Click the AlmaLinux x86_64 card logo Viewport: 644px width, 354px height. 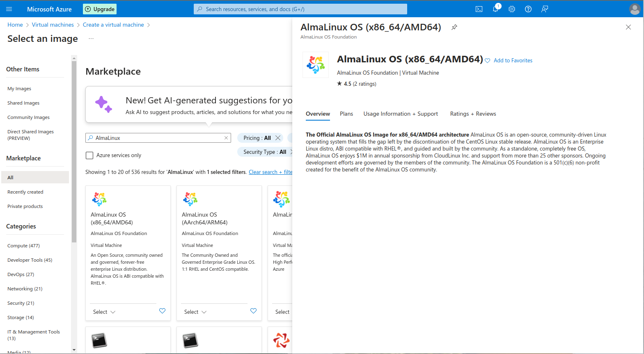[99, 199]
